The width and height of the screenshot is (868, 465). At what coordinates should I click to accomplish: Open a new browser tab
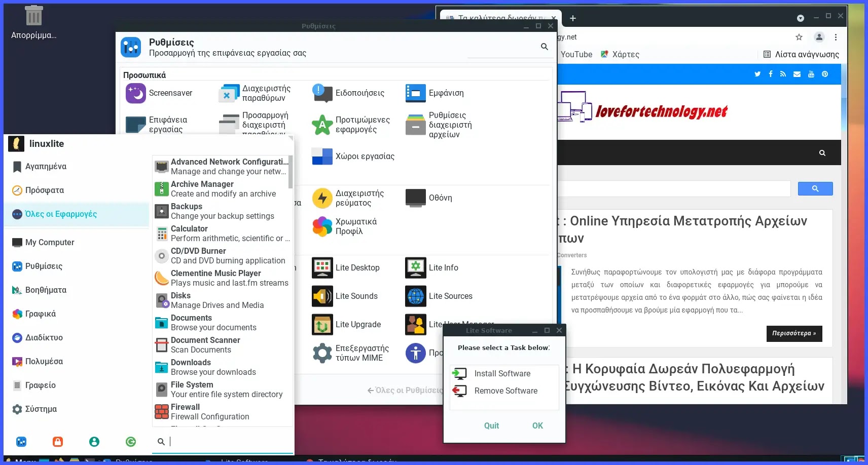click(x=573, y=18)
